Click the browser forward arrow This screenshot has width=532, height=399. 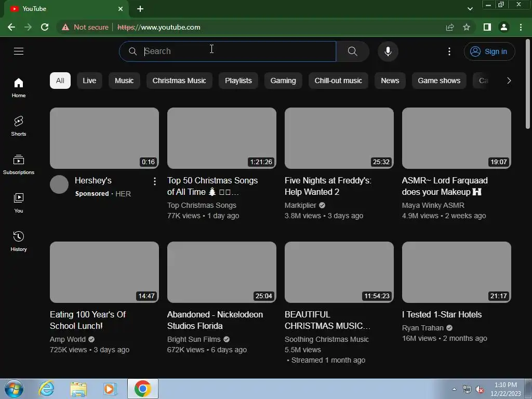click(28, 27)
